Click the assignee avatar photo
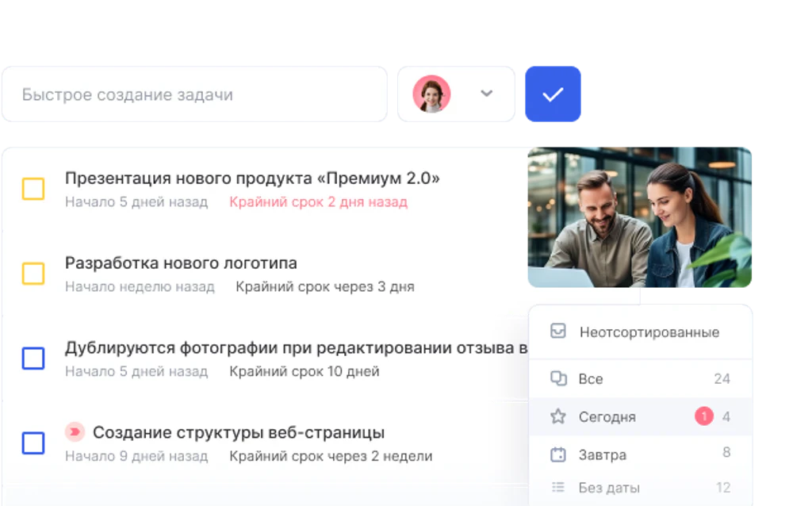812x506 pixels. (431, 94)
